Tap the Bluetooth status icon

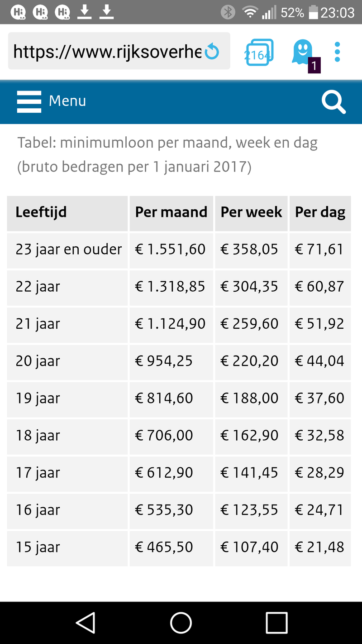click(228, 13)
